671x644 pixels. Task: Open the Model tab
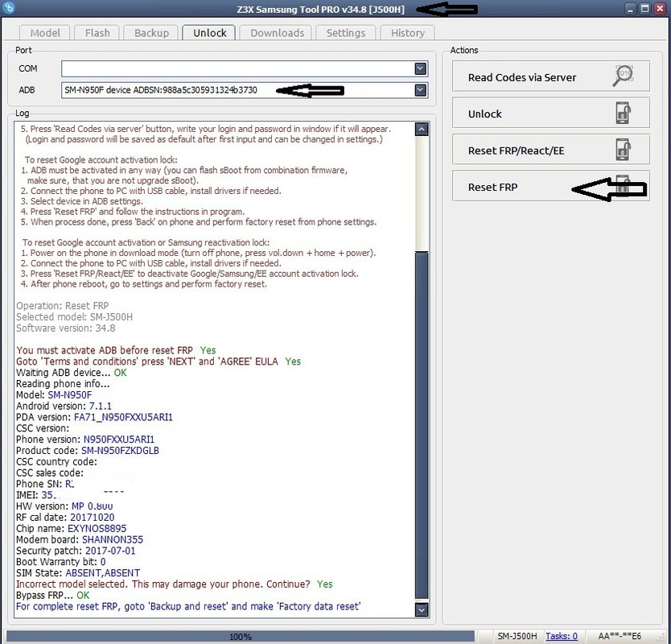coord(45,33)
